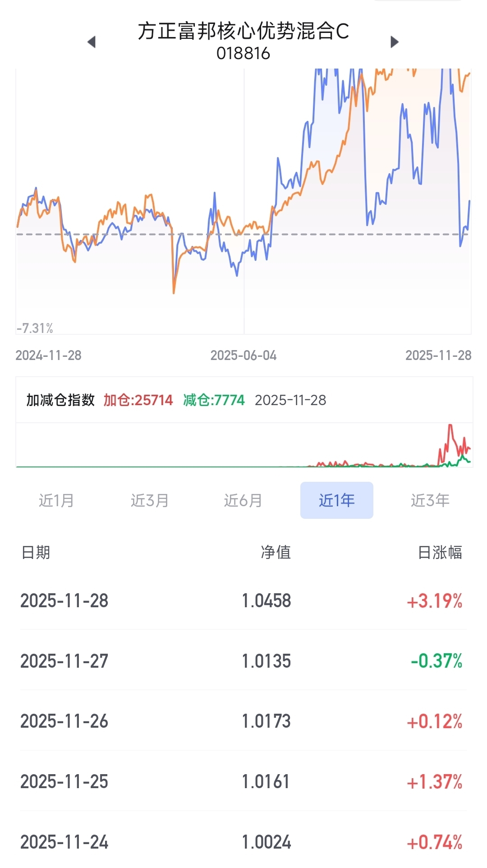Open the 2025-11-28 net value row
Viewport: 487px width, 868px height.
243,601
